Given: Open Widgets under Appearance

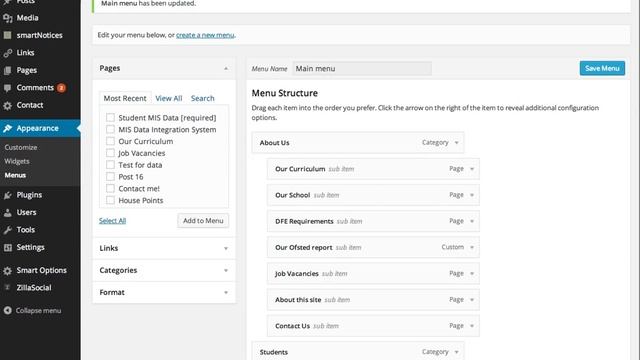Looking at the screenshot, I should 17,161.
